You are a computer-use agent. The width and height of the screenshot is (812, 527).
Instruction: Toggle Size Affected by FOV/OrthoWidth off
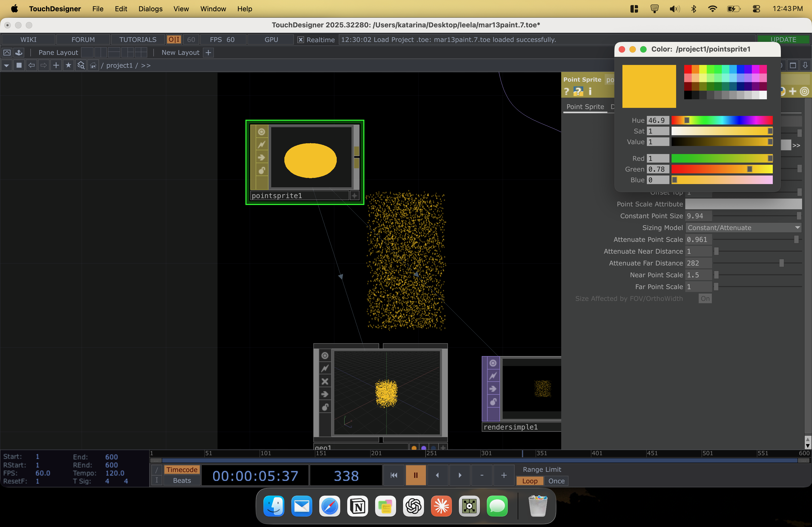(705, 299)
